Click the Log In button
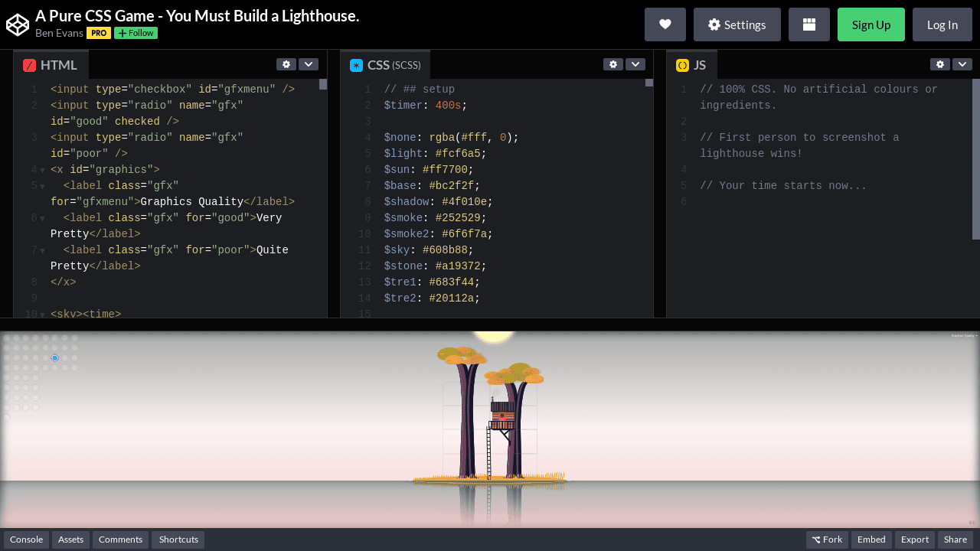This screenshot has width=980, height=551. (x=942, y=24)
